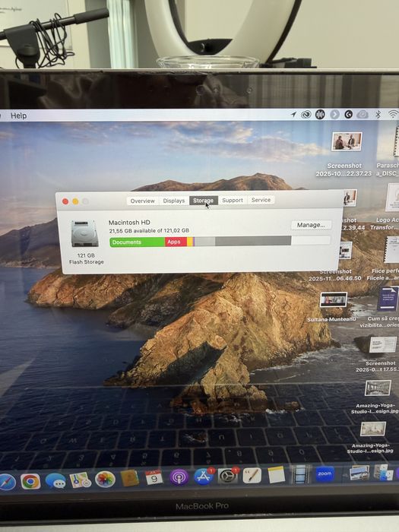399x532 pixels.
Task: Switch to the Support tab
Action: pyautogui.click(x=233, y=200)
